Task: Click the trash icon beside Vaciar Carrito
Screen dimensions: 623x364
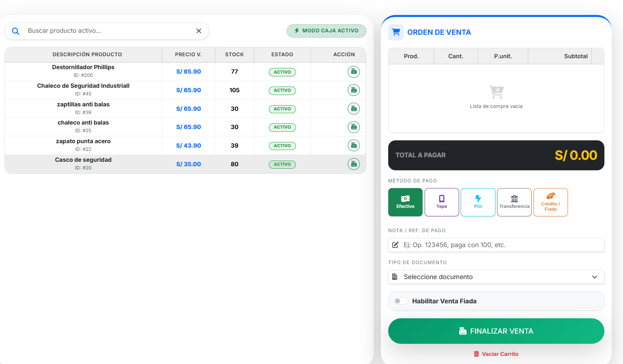Action: [476, 354]
